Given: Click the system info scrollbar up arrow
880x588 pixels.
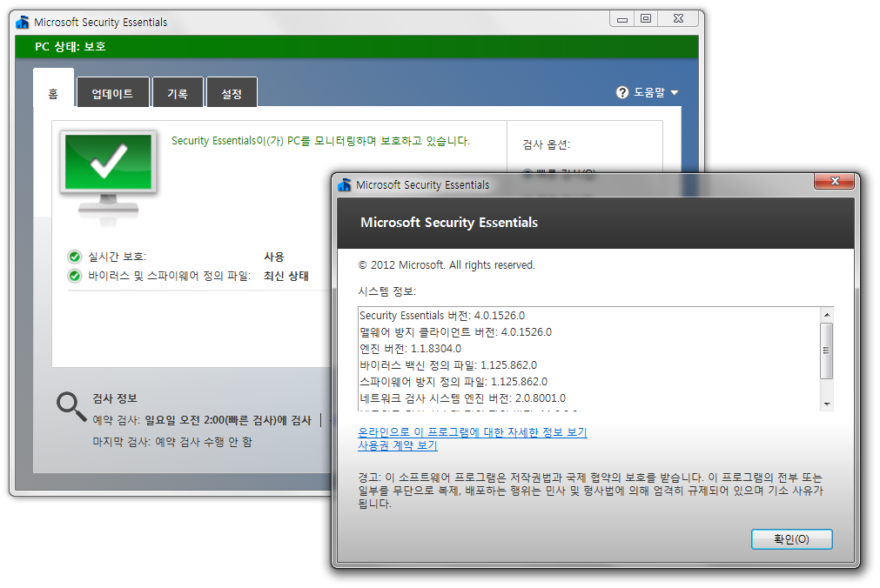Looking at the screenshot, I should coord(827,315).
